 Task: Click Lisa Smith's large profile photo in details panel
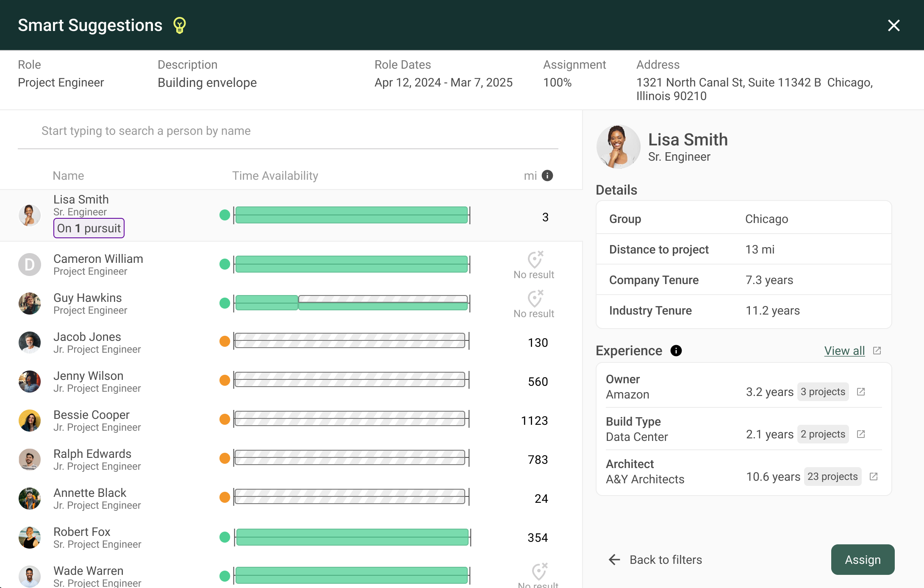coord(618,147)
